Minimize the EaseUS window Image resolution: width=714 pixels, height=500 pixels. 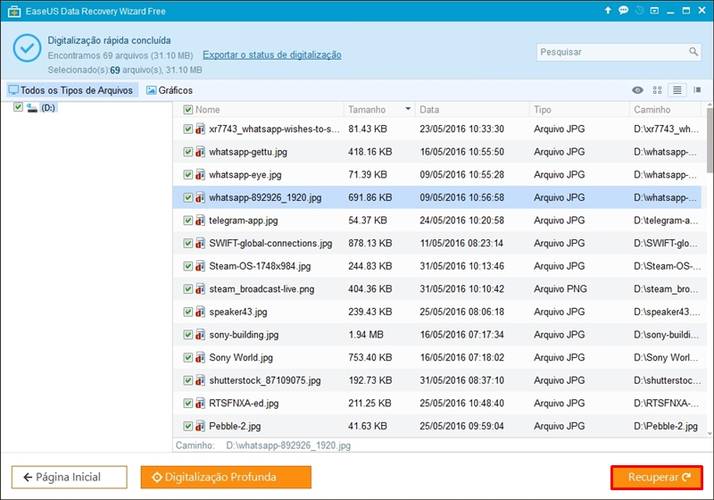click(x=670, y=11)
